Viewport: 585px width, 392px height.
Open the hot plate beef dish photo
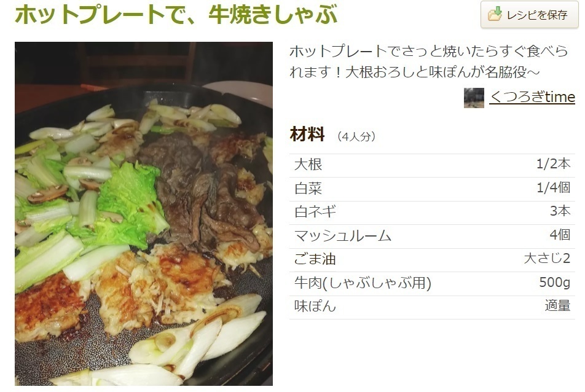coord(144,213)
